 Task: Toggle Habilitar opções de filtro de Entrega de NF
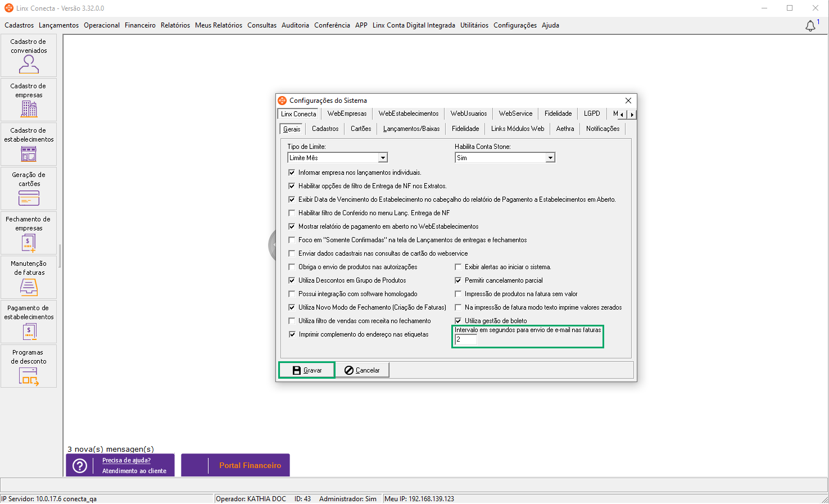292,186
